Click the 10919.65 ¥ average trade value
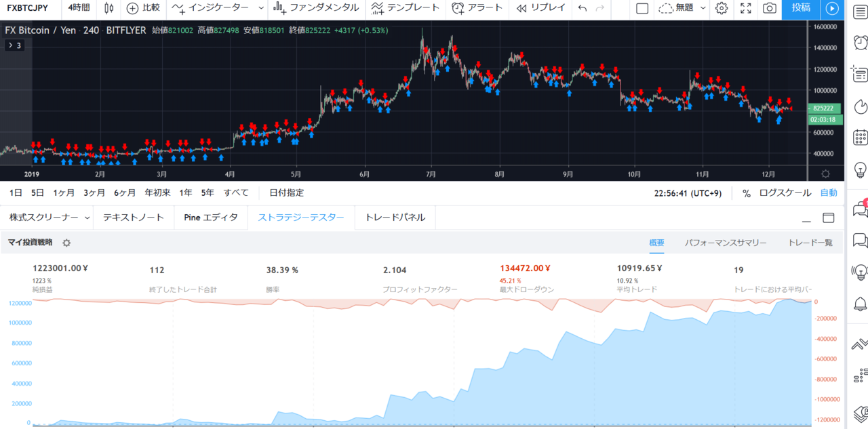The image size is (868, 429). 639,269
